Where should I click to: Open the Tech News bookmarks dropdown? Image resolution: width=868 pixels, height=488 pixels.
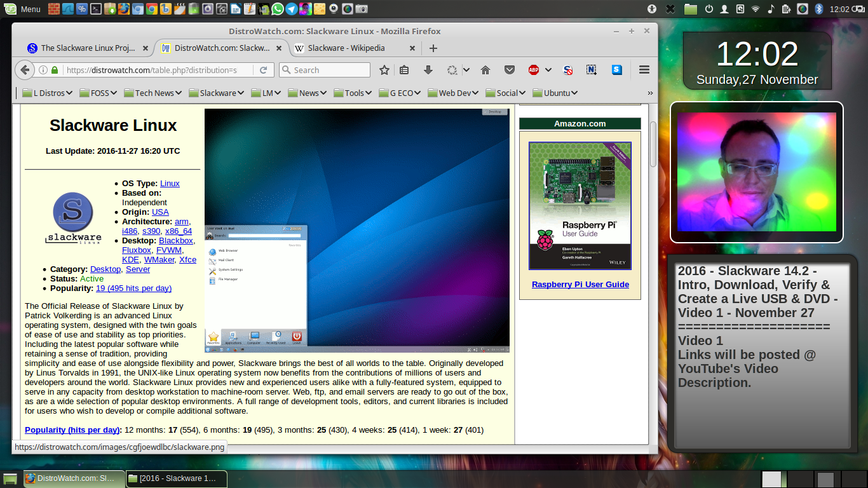[153, 93]
